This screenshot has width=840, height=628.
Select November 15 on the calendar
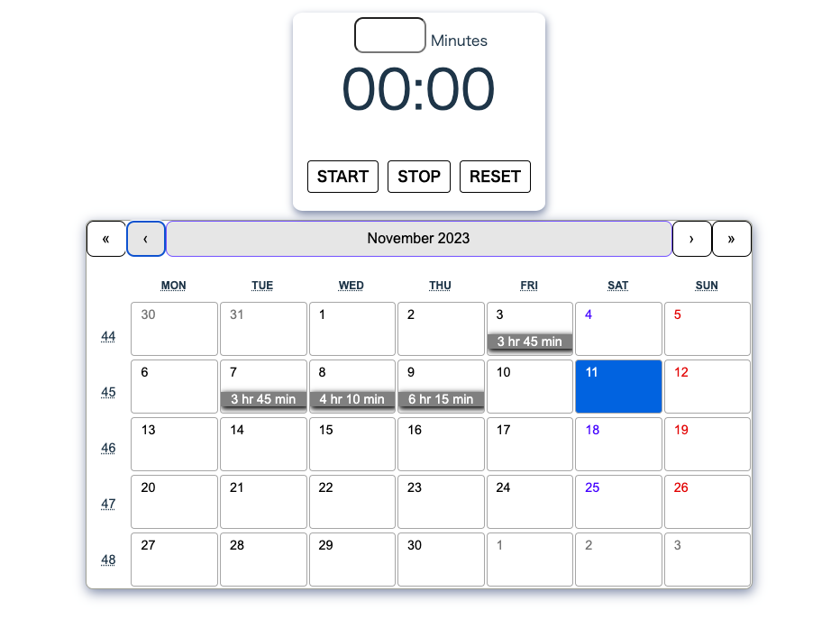click(352, 444)
